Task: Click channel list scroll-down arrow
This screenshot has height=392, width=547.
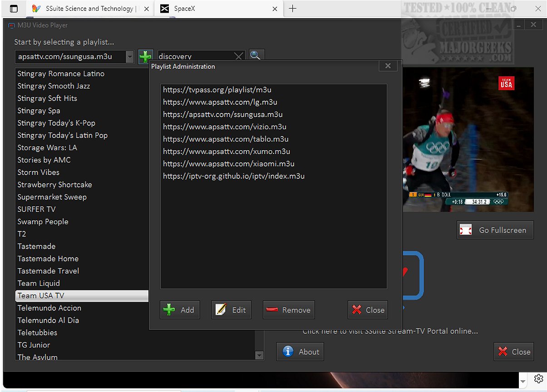Action: 259,356
